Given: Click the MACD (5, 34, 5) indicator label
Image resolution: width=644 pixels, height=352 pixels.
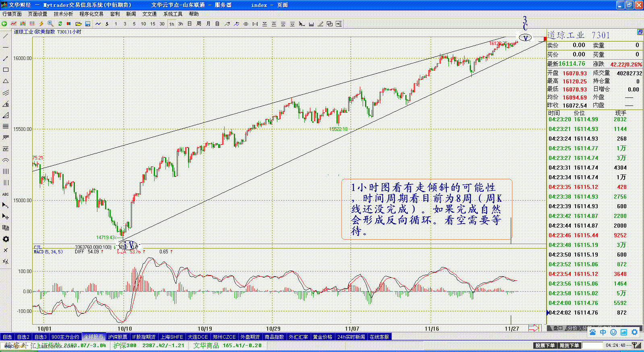Looking at the screenshot, I should [48, 252].
